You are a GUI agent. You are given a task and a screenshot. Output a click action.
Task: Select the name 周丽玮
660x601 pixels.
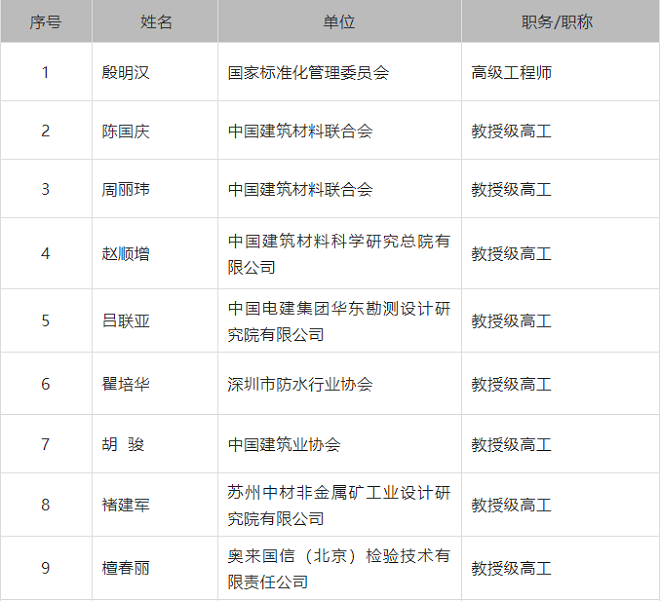pos(126,189)
